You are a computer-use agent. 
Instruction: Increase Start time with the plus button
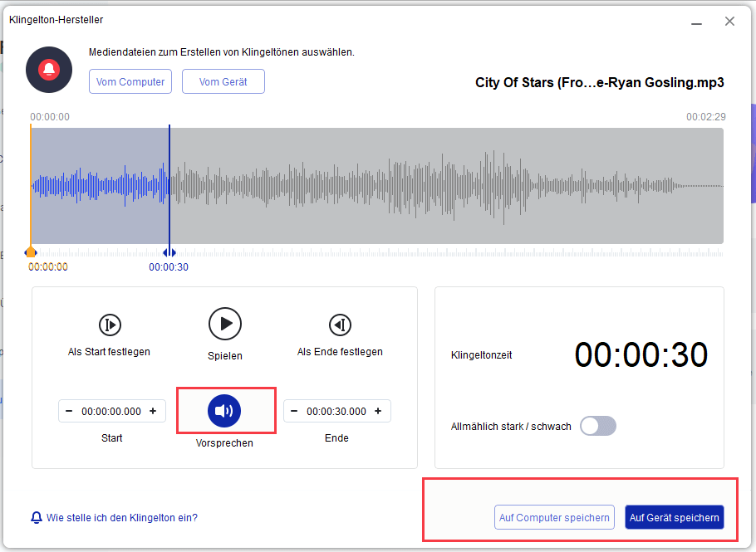(153, 411)
